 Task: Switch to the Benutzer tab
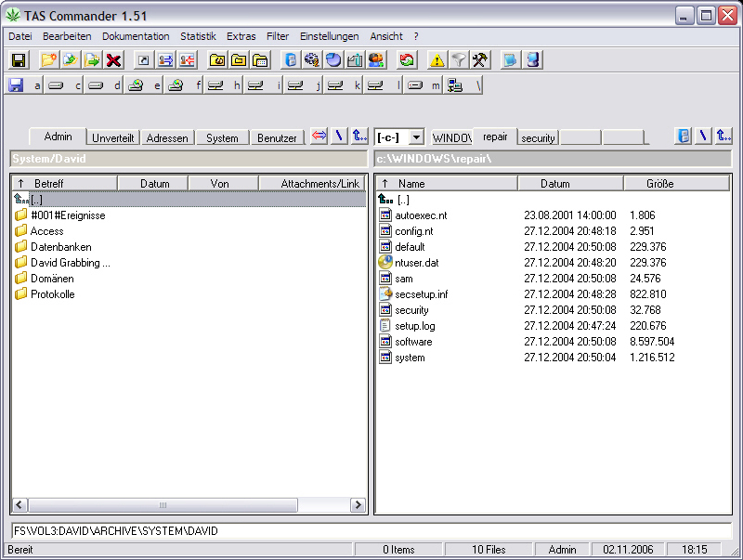click(x=277, y=137)
